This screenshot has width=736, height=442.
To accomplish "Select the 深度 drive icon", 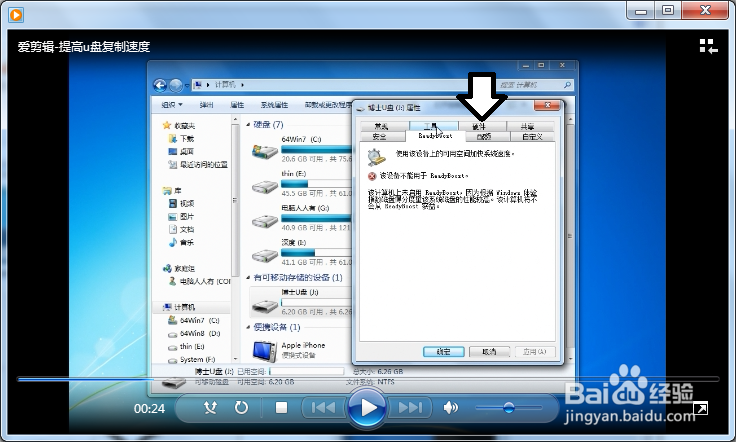I will pos(265,255).
